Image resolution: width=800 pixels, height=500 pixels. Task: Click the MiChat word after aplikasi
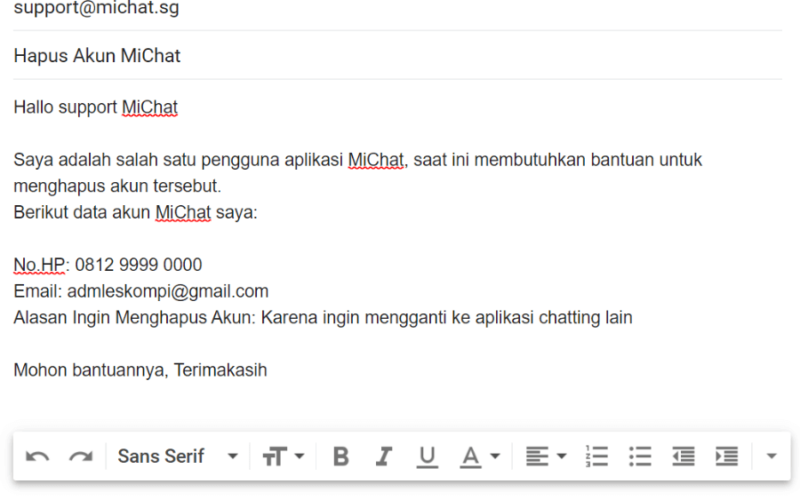pos(376,160)
